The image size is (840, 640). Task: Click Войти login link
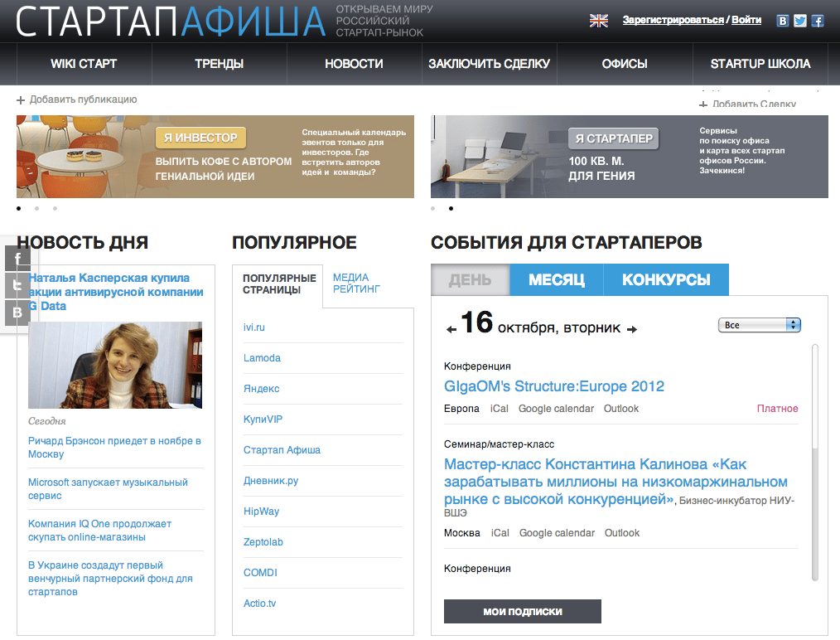click(x=746, y=20)
